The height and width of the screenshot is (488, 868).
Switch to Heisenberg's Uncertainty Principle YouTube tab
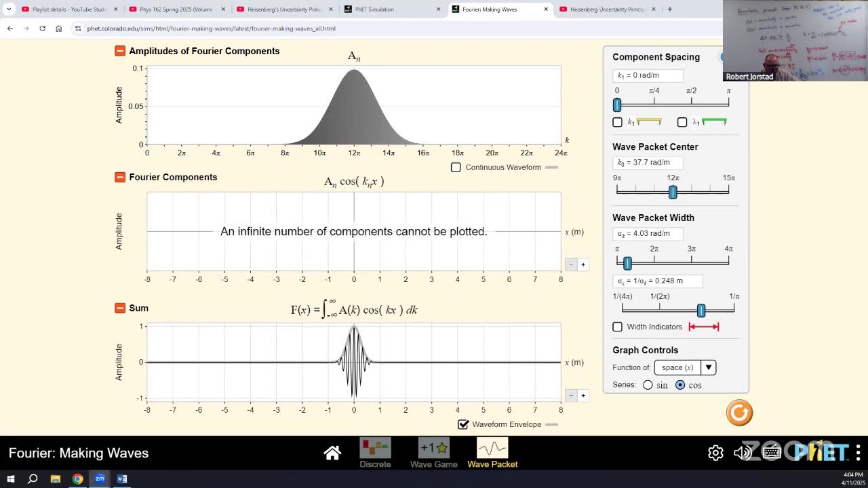[284, 9]
